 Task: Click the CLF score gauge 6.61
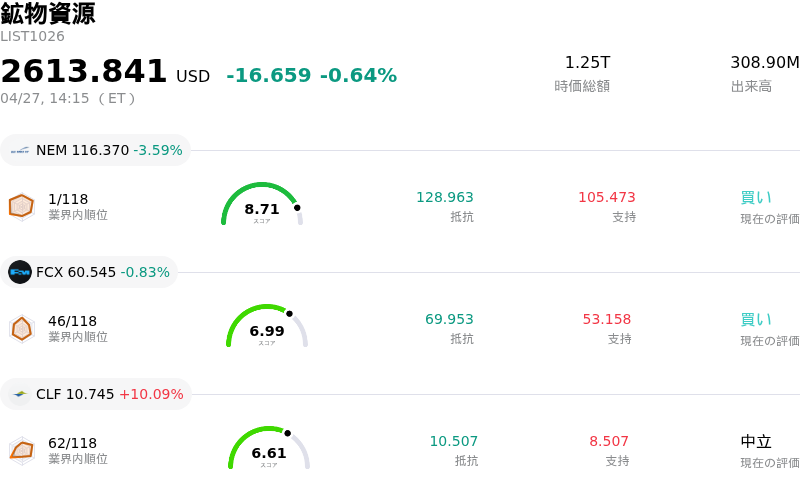(x=269, y=448)
